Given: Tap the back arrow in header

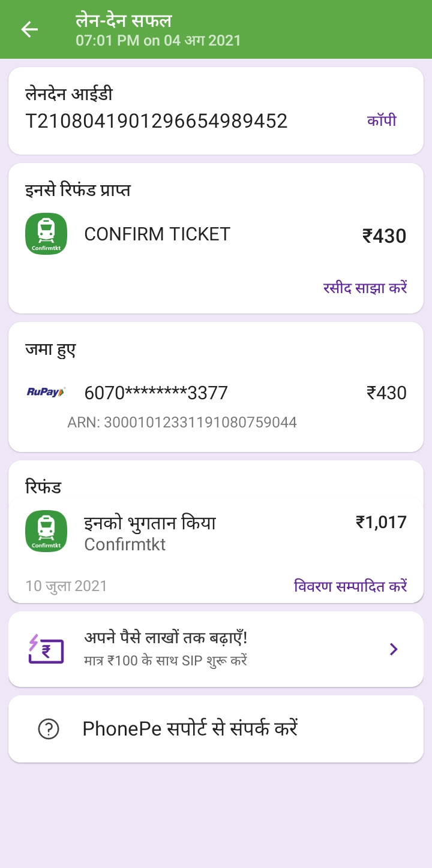Looking at the screenshot, I should (x=29, y=29).
